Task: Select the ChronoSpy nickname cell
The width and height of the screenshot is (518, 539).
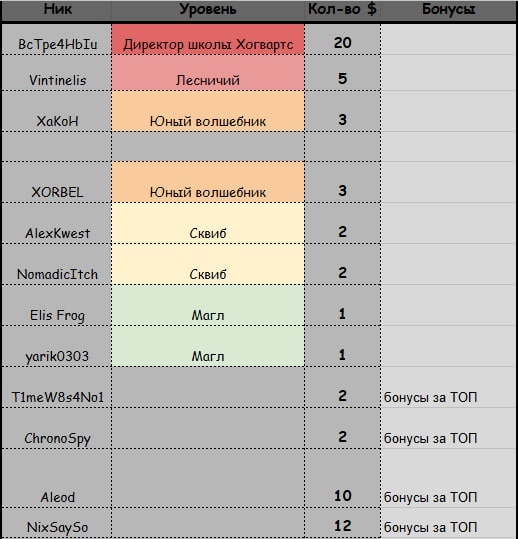Action: click(57, 428)
